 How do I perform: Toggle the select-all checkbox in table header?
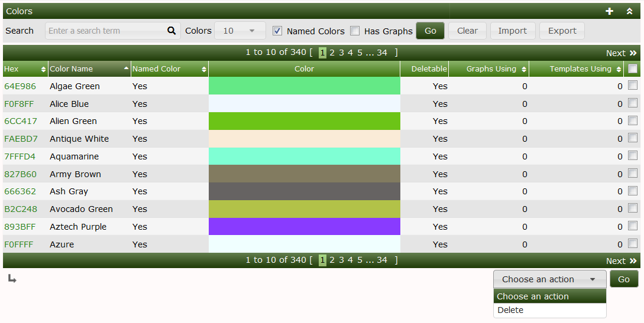[633, 69]
